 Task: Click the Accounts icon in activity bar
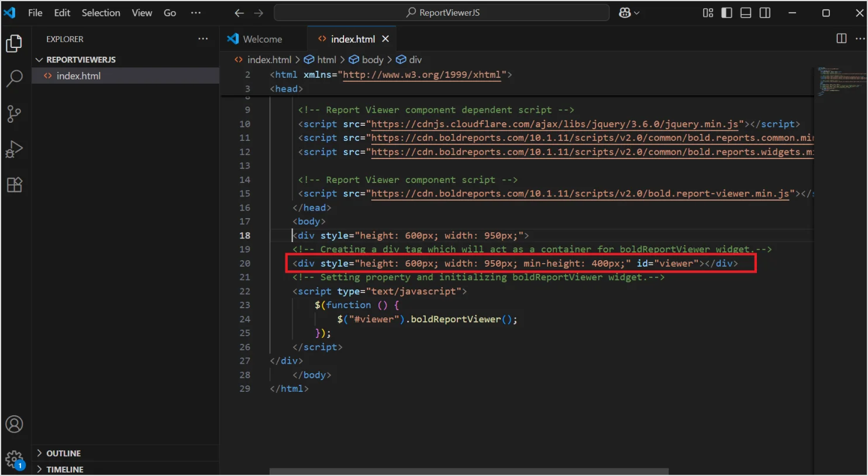pyautogui.click(x=15, y=424)
